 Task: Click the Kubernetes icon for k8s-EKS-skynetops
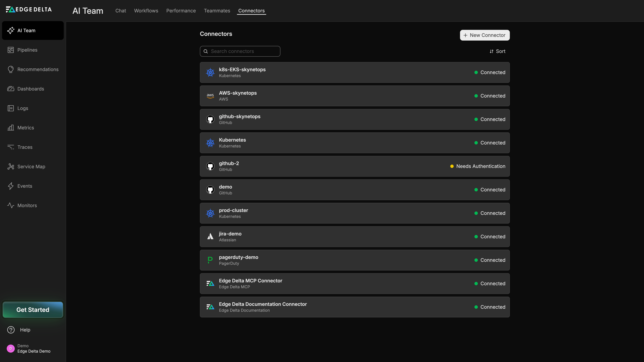(210, 72)
